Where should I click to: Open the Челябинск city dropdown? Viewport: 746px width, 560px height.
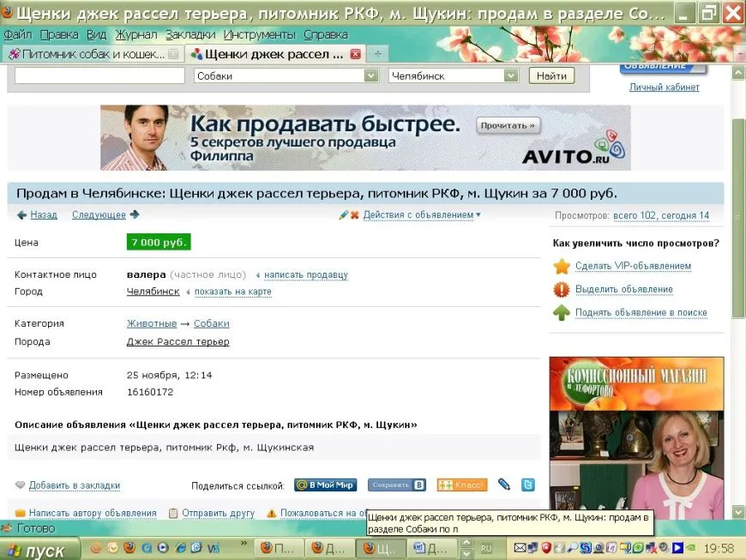click(511, 75)
